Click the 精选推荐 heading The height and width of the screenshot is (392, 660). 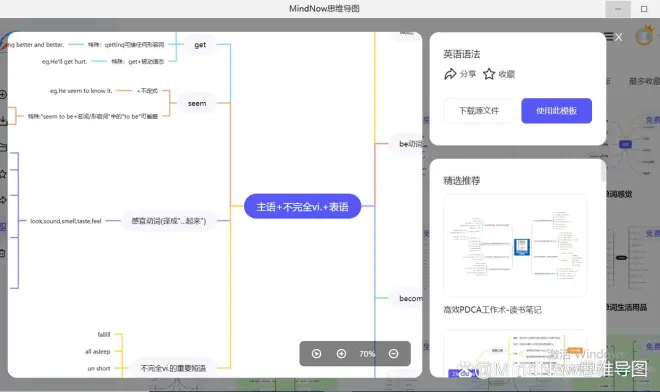point(461,181)
